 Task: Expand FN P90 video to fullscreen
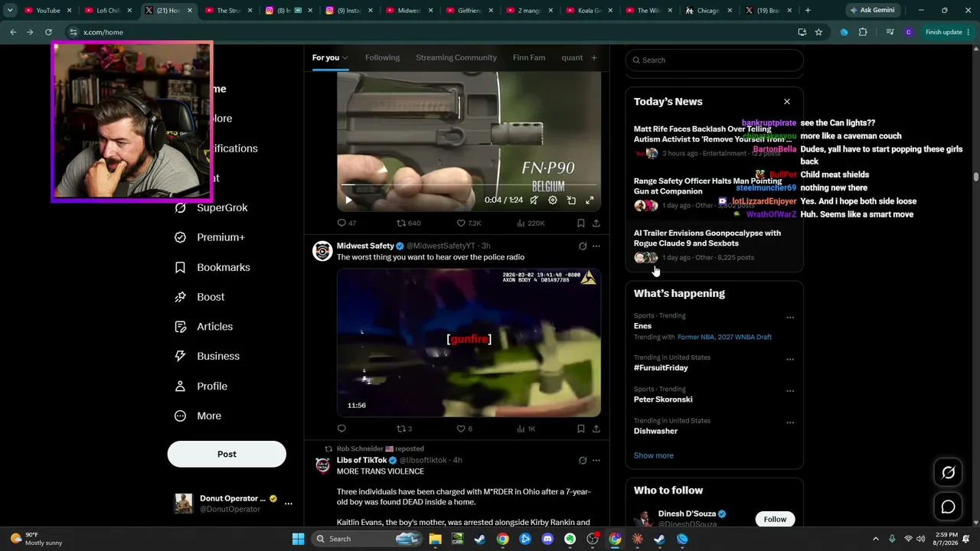pyautogui.click(x=590, y=201)
